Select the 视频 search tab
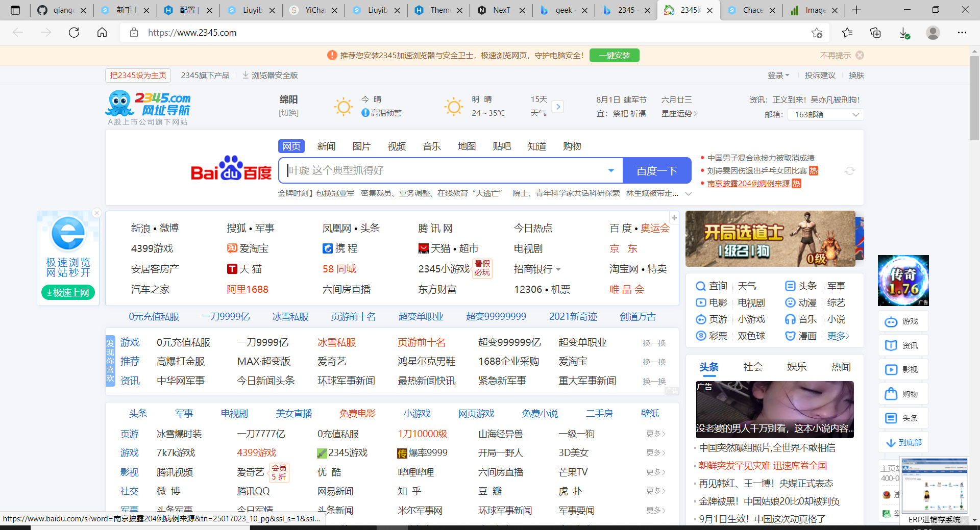Viewport: 980px width, 530px height. 397,146
